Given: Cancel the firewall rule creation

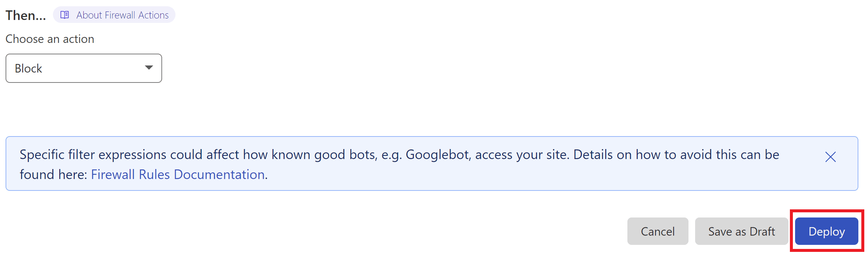Looking at the screenshot, I should pyautogui.click(x=658, y=231).
